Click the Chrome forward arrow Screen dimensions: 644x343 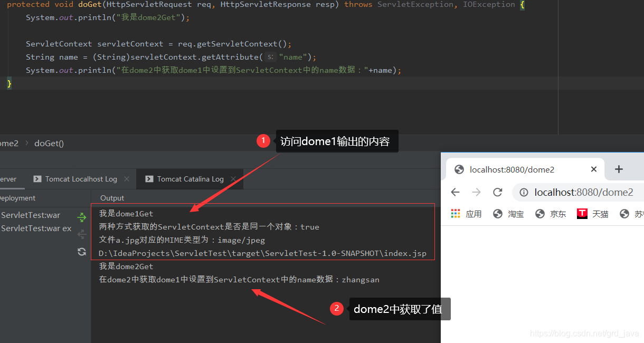477,192
